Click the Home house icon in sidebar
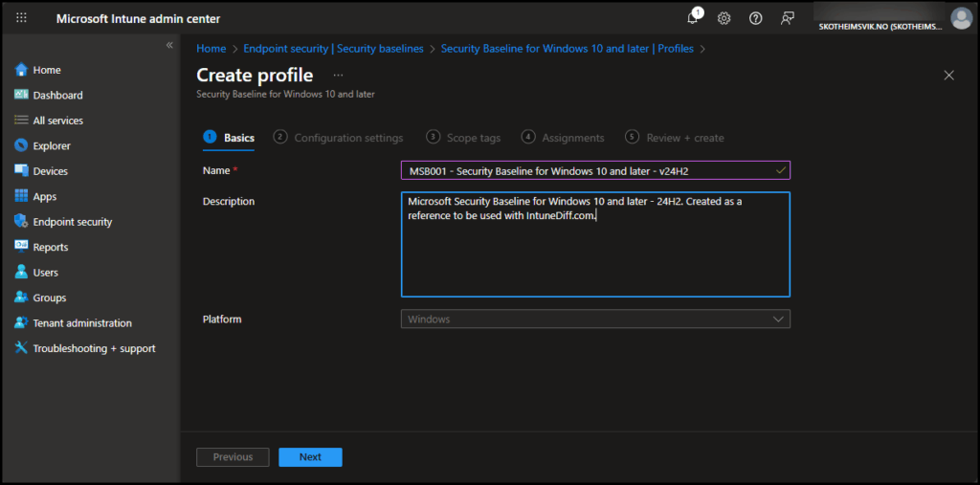Screen dimensions: 980x485 21,70
